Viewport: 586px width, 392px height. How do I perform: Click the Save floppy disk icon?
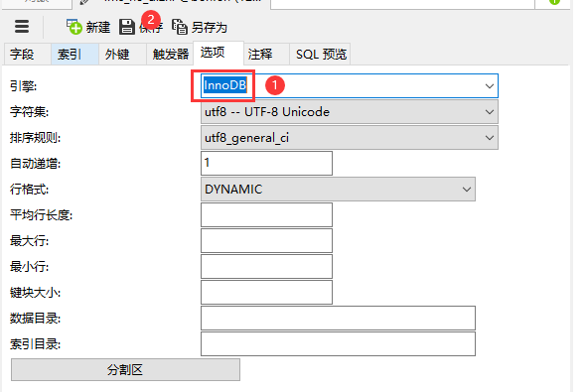[x=127, y=27]
